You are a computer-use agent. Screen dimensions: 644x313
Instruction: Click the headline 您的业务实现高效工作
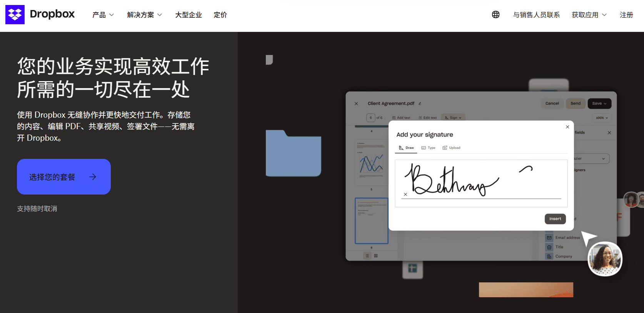pyautogui.click(x=113, y=67)
